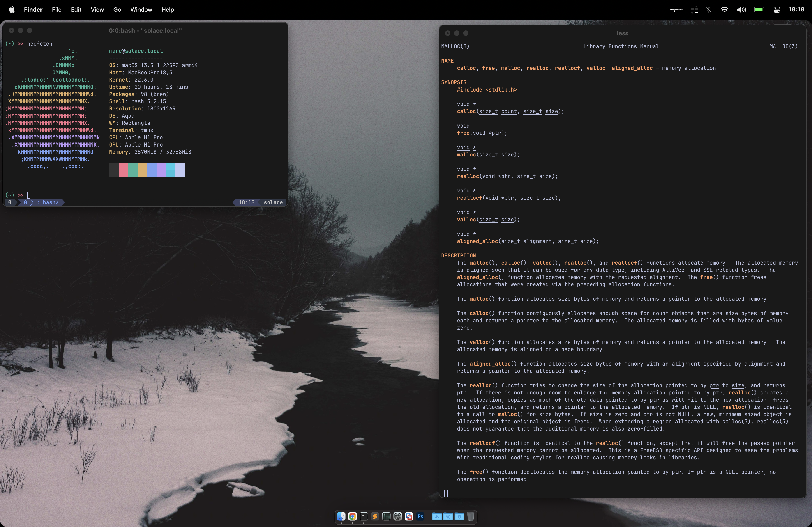Click the pink neofetch color block
Image resolution: width=812 pixels, height=527 pixels.
tap(123, 170)
